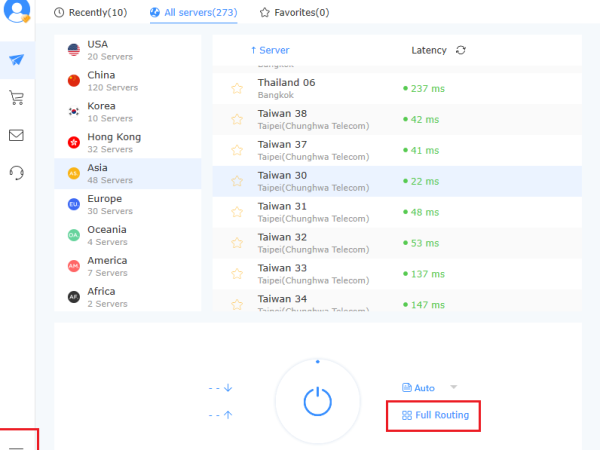Favorite the Taiwan 30 server star
This screenshot has height=450, width=600.
[237, 181]
